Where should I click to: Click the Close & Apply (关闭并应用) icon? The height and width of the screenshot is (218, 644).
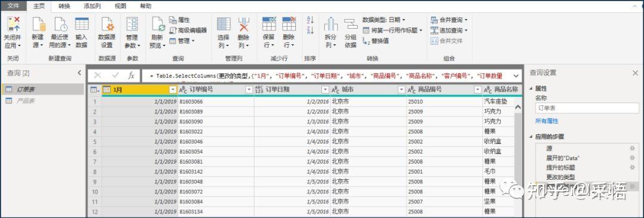point(13,24)
